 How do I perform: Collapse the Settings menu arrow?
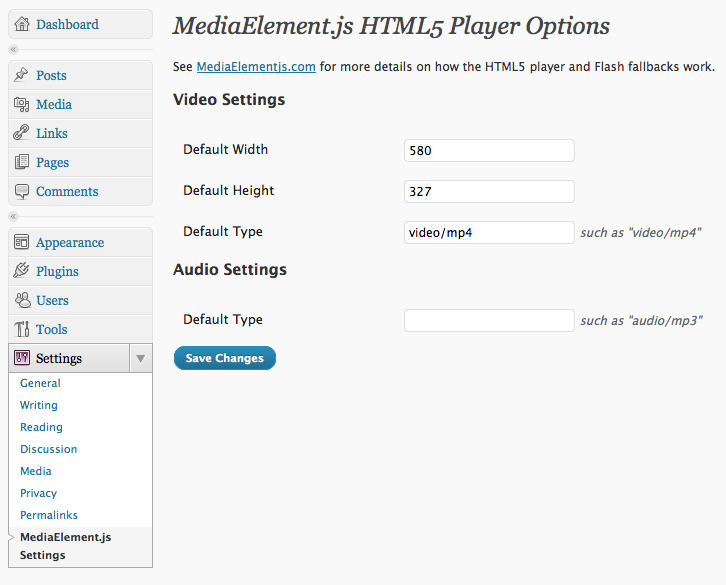[x=141, y=358]
